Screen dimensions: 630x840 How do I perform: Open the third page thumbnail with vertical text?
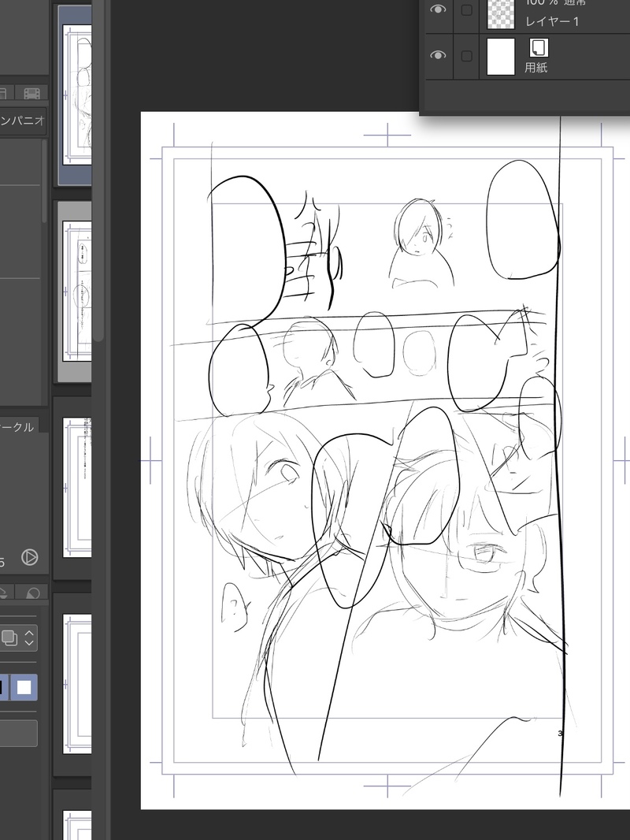[76, 487]
